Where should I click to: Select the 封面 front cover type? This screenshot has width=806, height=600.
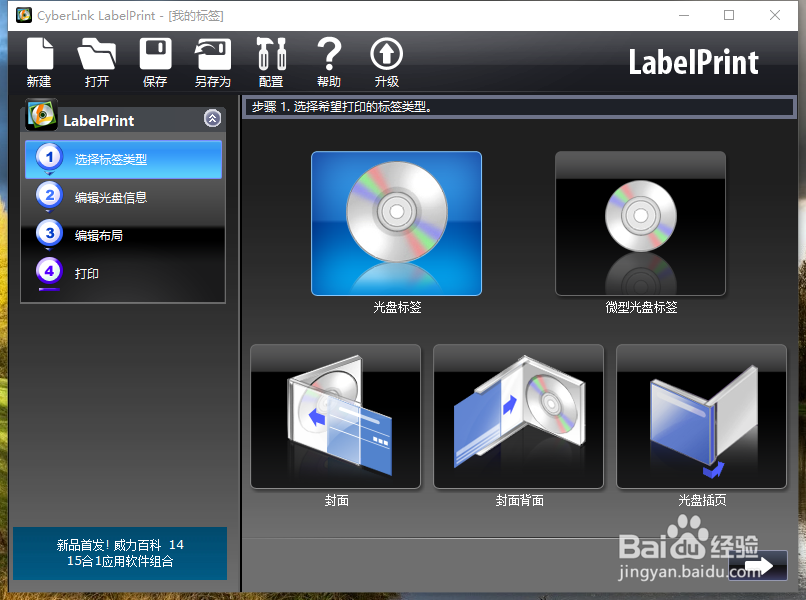point(336,416)
